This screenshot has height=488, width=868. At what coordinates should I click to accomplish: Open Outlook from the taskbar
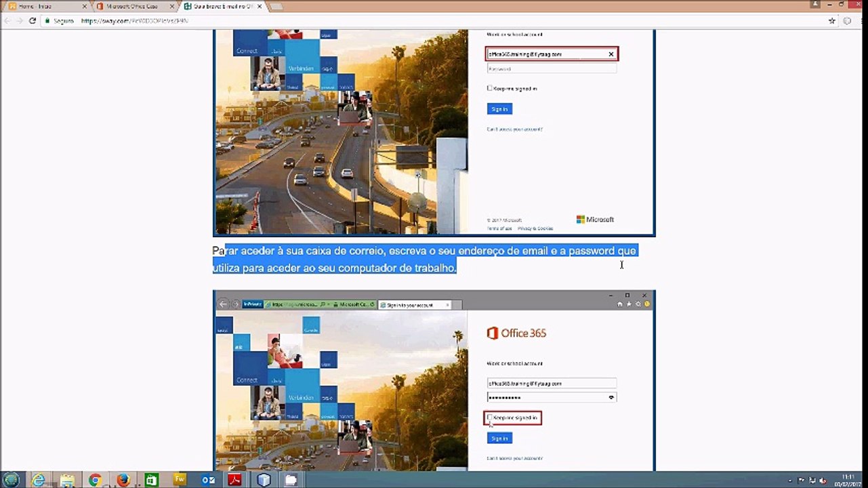pyautogui.click(x=208, y=480)
